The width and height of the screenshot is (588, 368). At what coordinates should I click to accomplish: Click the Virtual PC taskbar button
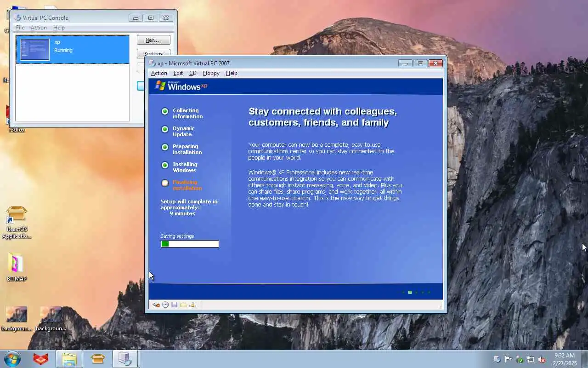point(125,359)
